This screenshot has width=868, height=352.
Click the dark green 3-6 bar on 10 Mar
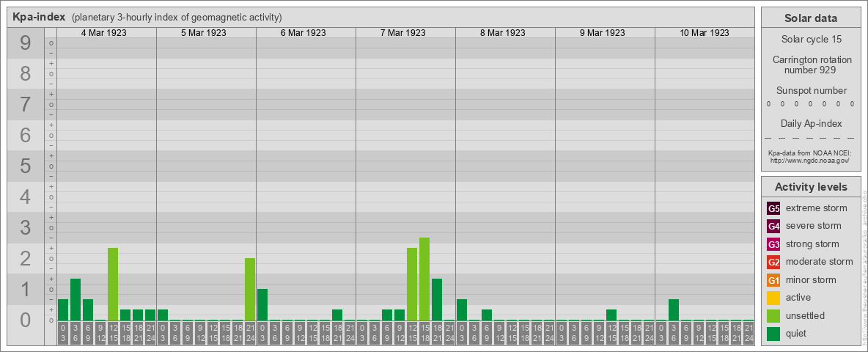pos(673,310)
